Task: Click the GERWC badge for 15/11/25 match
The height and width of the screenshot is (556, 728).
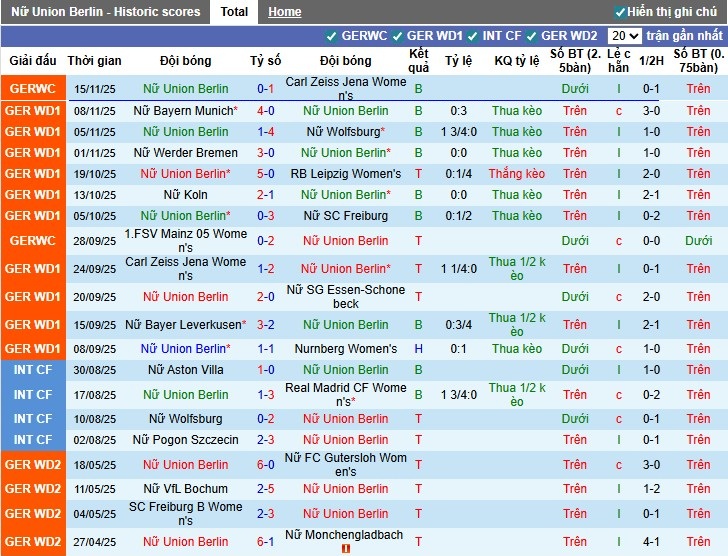Action: 32,89
